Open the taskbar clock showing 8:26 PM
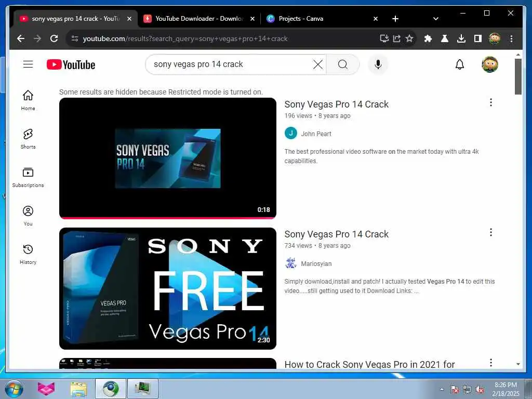The height and width of the screenshot is (399, 532). (506, 389)
